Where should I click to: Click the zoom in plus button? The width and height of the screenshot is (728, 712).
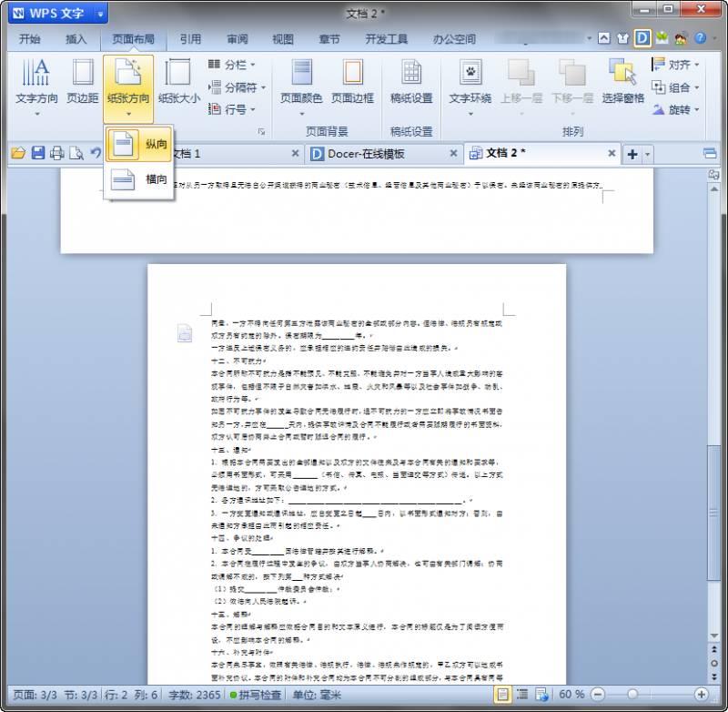coord(700,695)
